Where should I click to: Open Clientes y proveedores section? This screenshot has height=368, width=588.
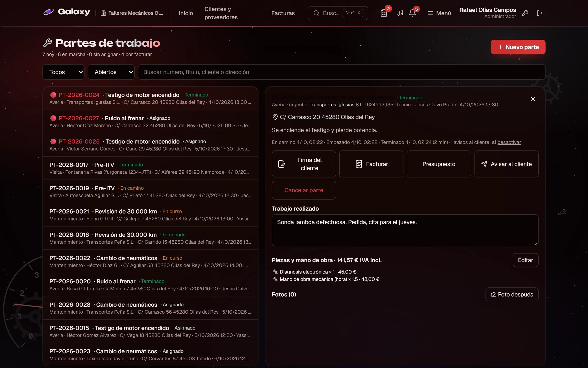[221, 13]
